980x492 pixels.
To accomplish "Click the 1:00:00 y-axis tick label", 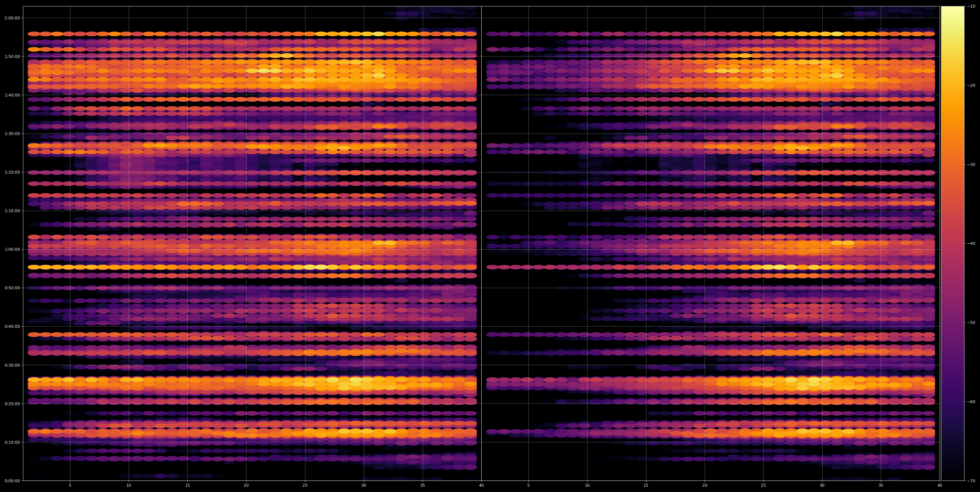I will pyautogui.click(x=13, y=249).
